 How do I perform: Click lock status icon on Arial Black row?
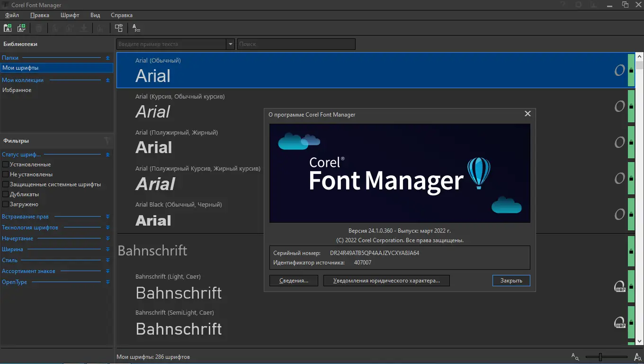(631, 214)
